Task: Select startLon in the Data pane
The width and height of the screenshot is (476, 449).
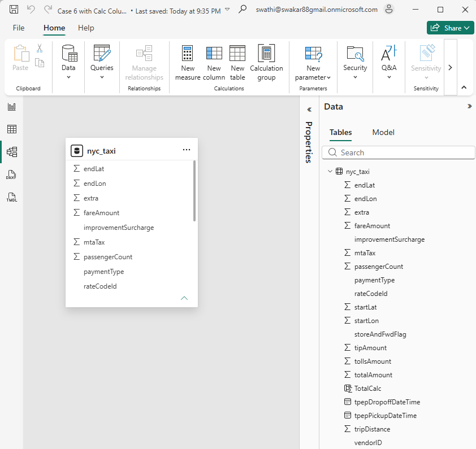Action: 366,321
